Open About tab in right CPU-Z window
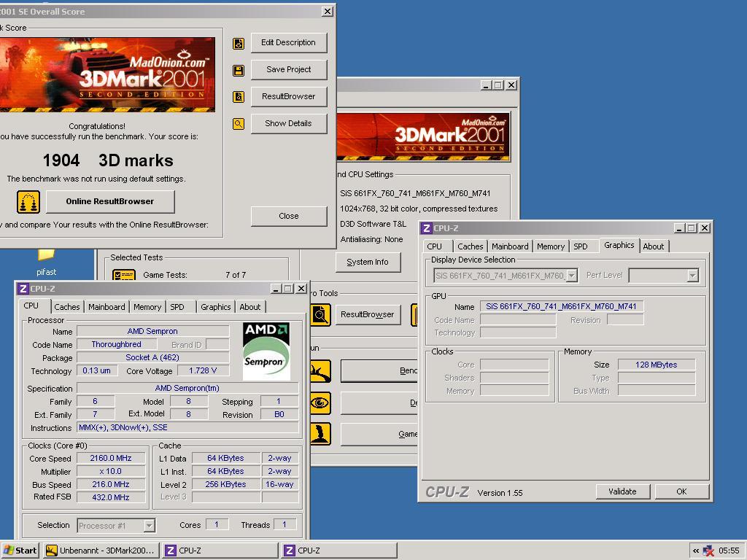Viewport: 747px width, 560px height. tap(654, 246)
